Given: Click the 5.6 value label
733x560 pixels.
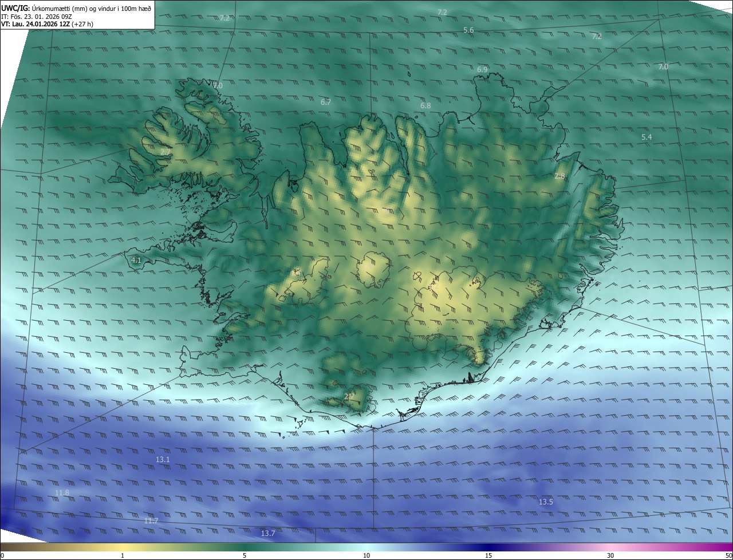Looking at the screenshot, I should [468, 30].
